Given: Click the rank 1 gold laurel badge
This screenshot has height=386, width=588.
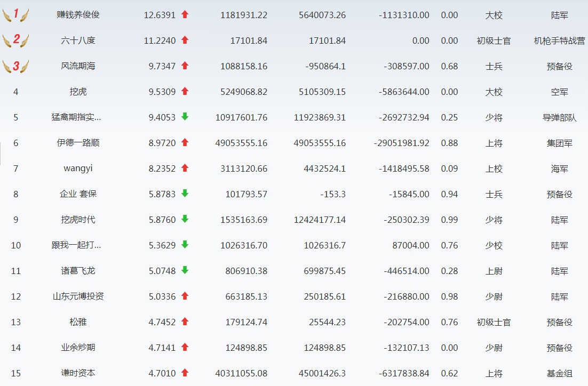Looking at the screenshot, I should click(x=16, y=14).
